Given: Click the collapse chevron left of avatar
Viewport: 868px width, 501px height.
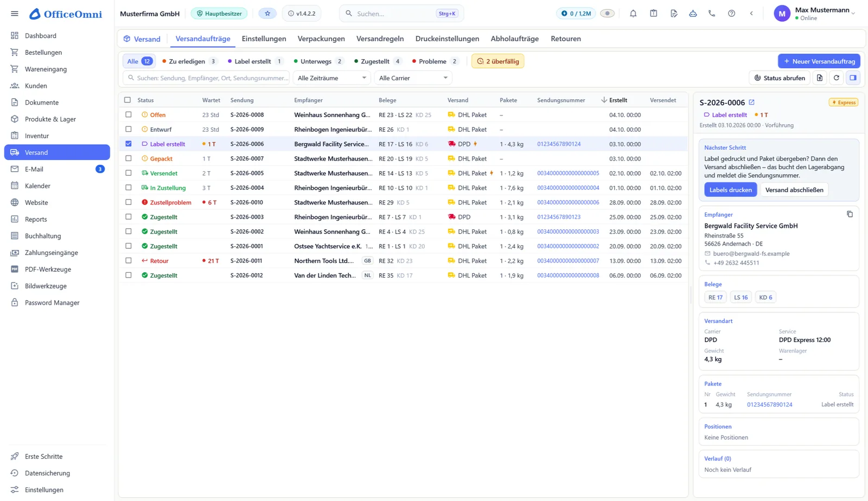Looking at the screenshot, I should (x=751, y=14).
